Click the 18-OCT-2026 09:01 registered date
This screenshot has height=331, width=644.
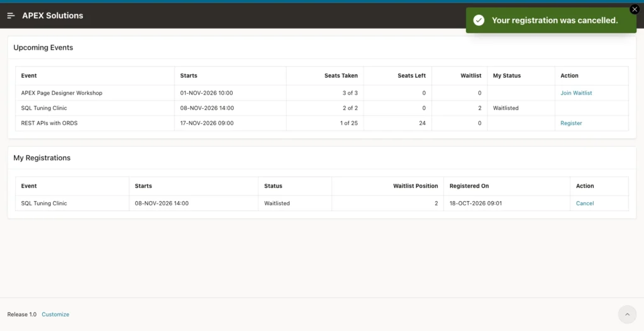click(x=475, y=203)
